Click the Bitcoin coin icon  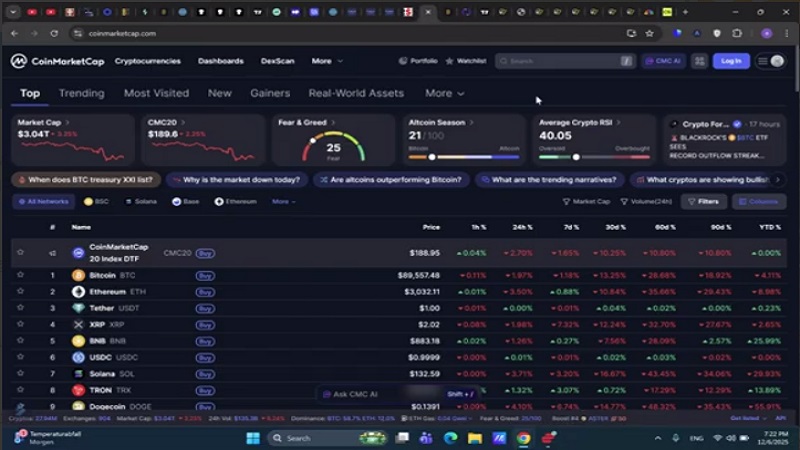tap(78, 275)
